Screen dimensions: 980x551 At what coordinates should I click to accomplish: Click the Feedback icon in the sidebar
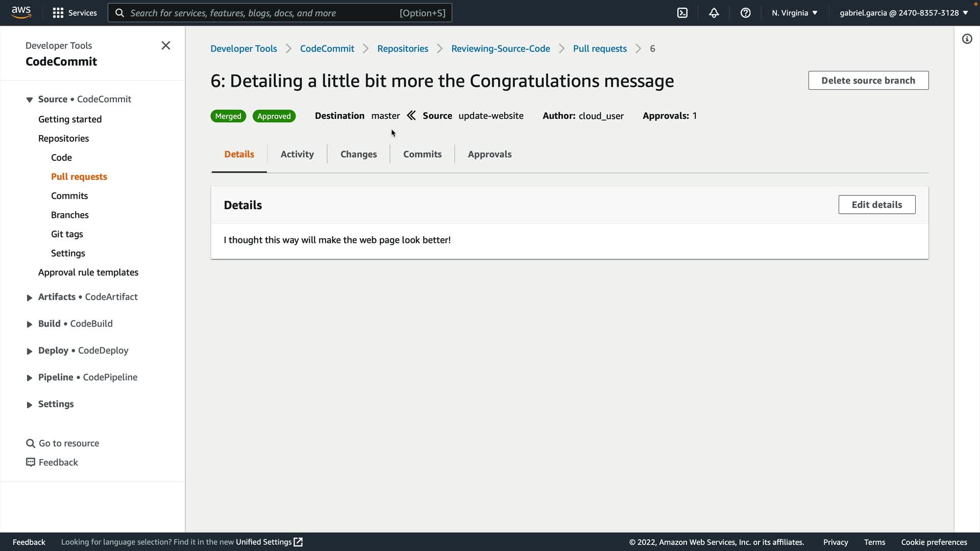(x=31, y=462)
